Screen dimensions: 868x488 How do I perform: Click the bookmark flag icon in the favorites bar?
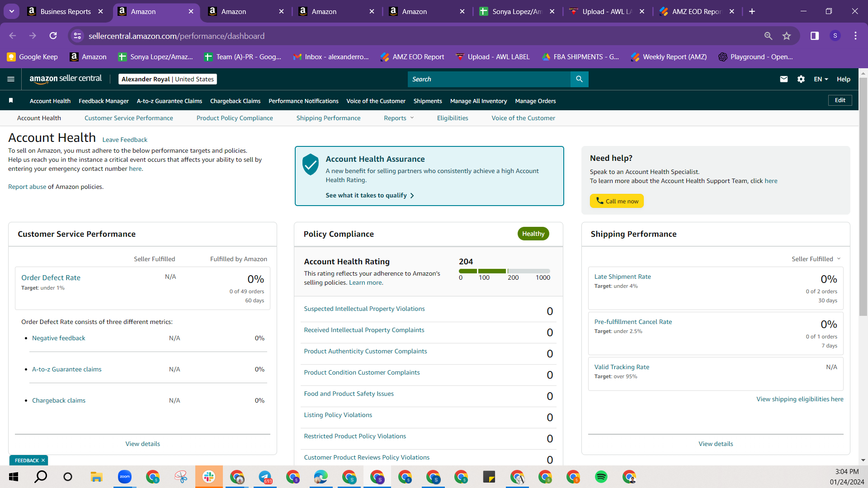tap(11, 100)
